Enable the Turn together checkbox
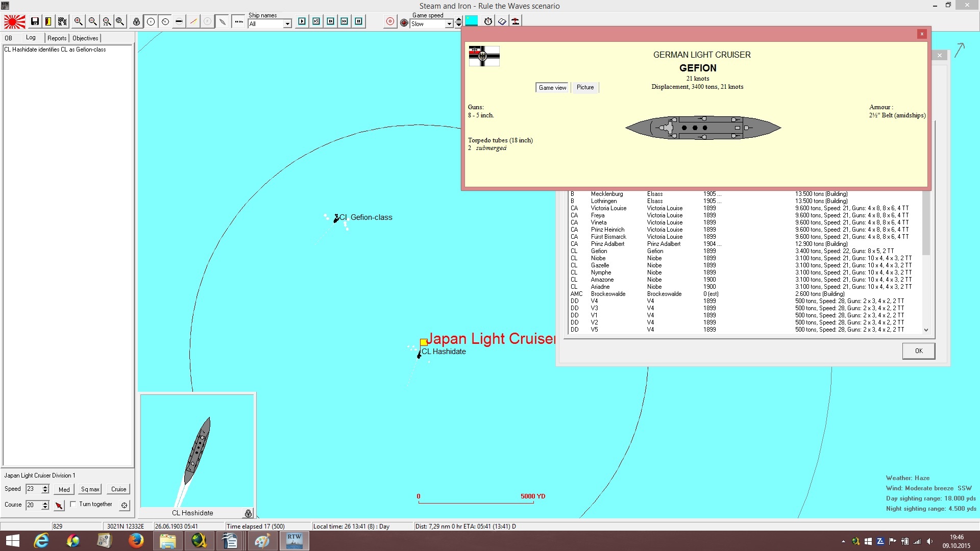The height and width of the screenshot is (551, 980). [x=73, y=504]
